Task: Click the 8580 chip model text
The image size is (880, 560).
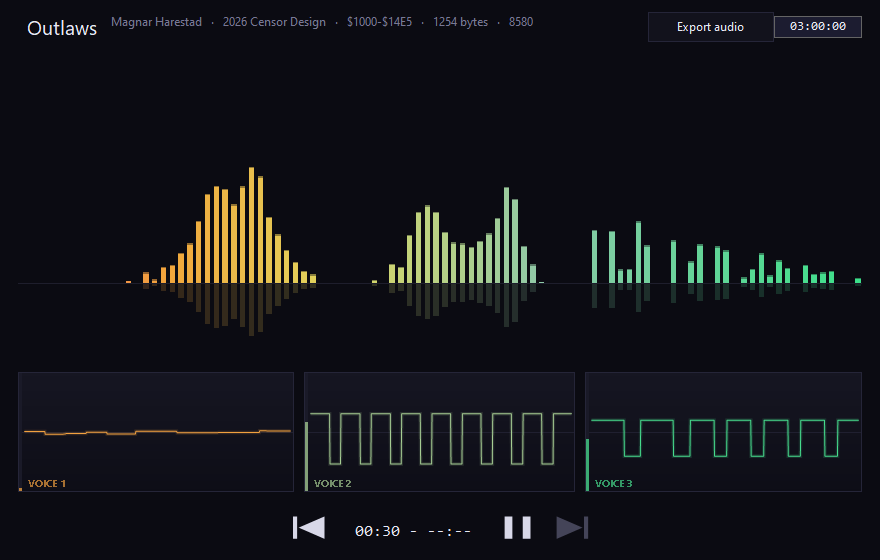Action: tap(521, 22)
